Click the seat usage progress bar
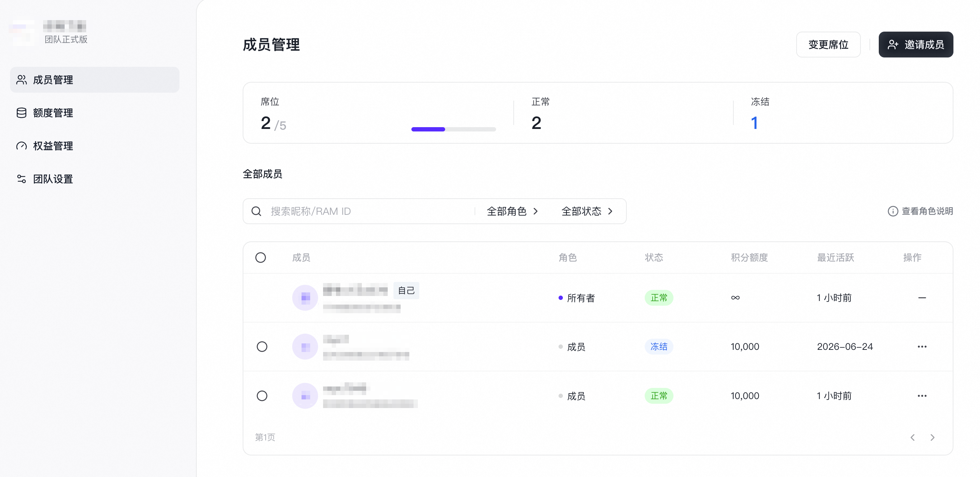 (453, 129)
